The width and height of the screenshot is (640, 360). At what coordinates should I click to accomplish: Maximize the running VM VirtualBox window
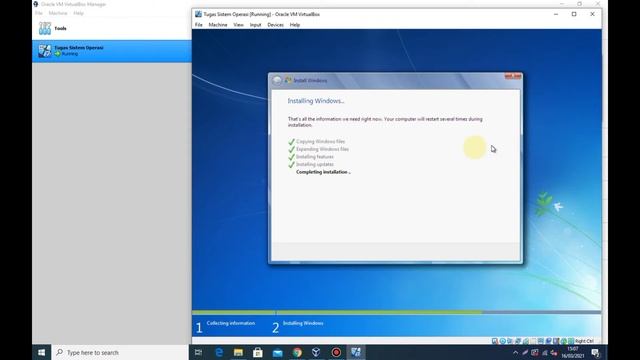click(574, 14)
